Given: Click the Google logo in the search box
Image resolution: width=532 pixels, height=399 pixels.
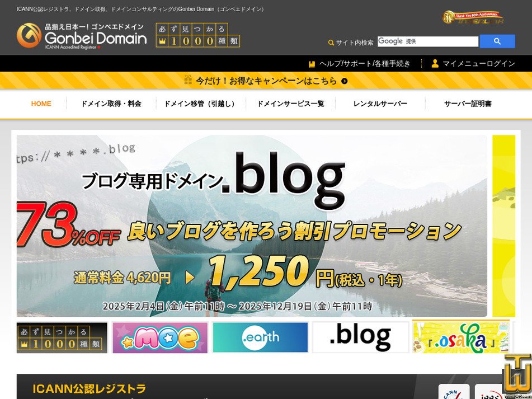Looking at the screenshot, I should 392,40.
